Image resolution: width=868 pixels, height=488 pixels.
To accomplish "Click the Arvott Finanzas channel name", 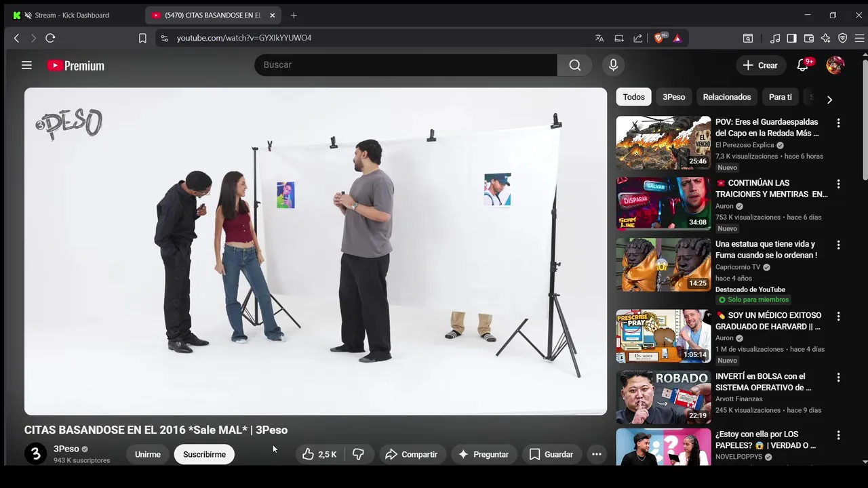I will coord(739,399).
